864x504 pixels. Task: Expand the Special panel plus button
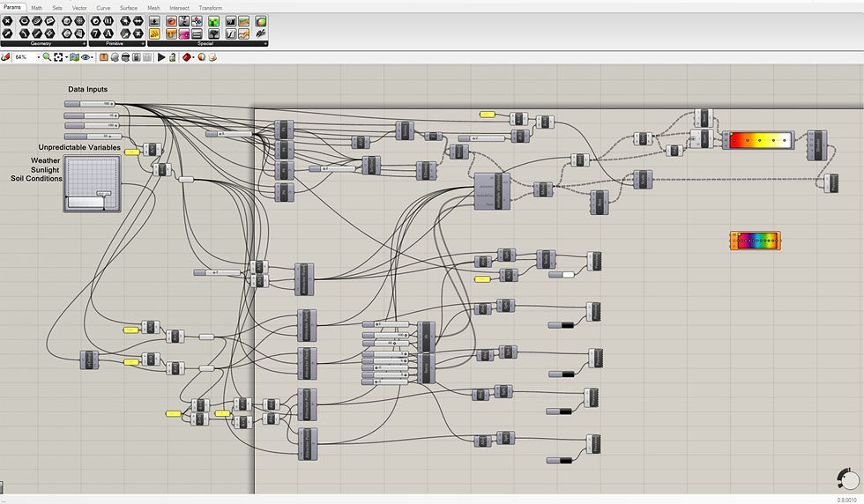(265, 43)
